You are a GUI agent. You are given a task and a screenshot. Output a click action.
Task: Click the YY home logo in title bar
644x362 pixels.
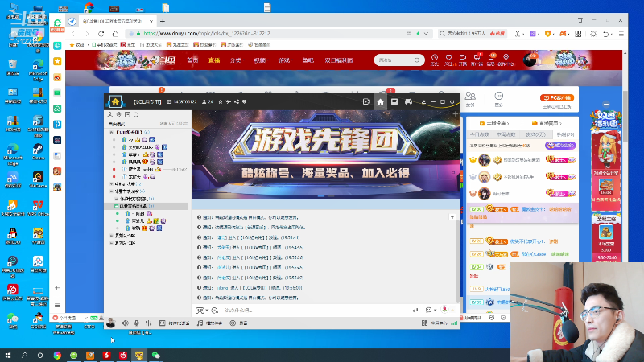point(115,101)
